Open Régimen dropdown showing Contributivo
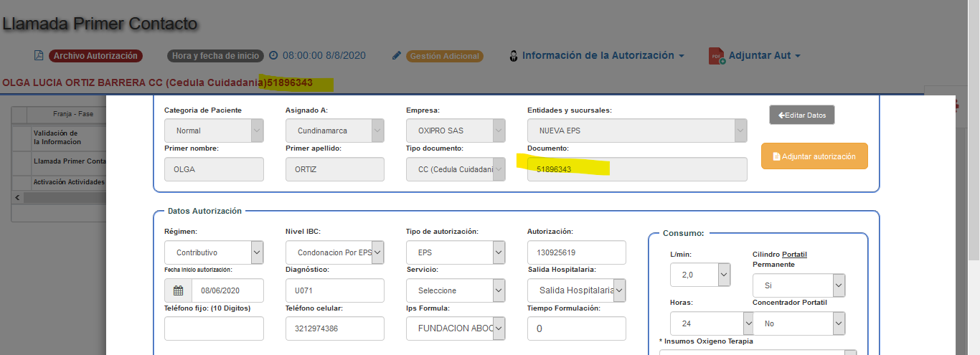The width and height of the screenshot is (980, 355). click(214, 252)
